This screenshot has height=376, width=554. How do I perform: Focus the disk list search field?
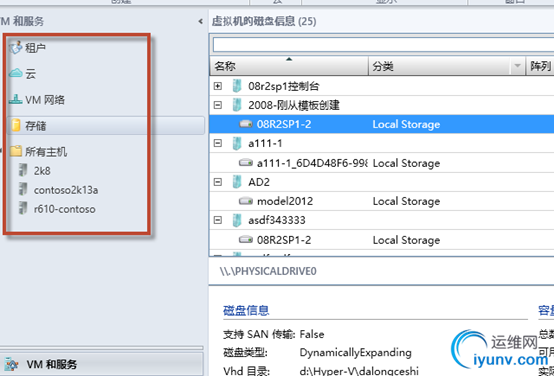pos(383,45)
